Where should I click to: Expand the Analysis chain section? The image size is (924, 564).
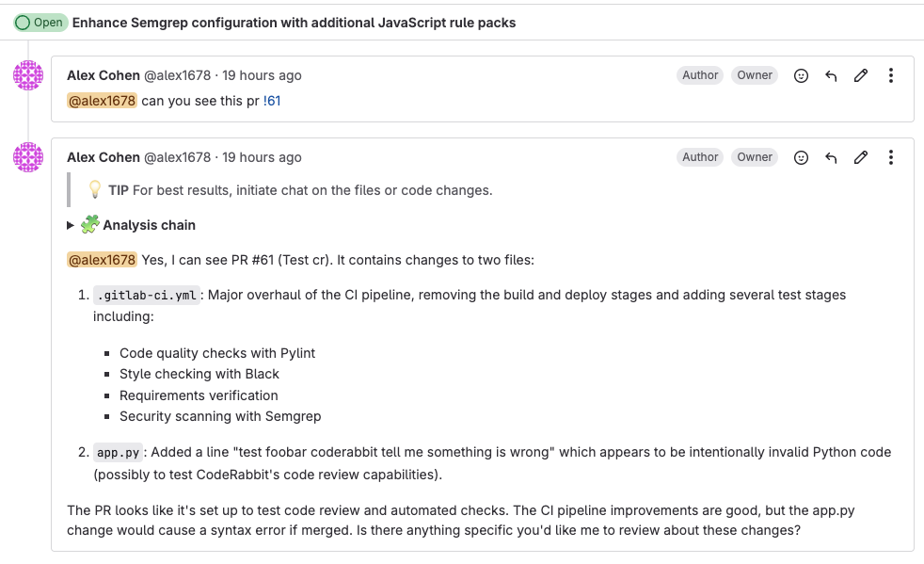(x=72, y=225)
